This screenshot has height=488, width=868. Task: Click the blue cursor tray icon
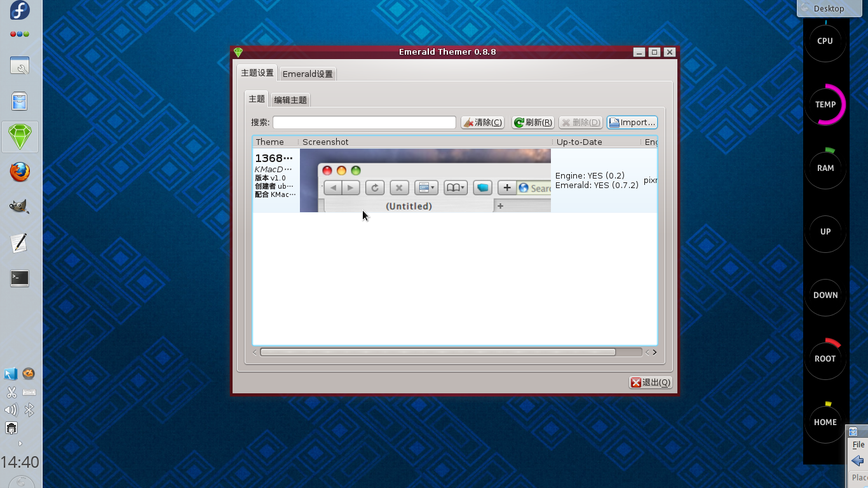tap(11, 374)
